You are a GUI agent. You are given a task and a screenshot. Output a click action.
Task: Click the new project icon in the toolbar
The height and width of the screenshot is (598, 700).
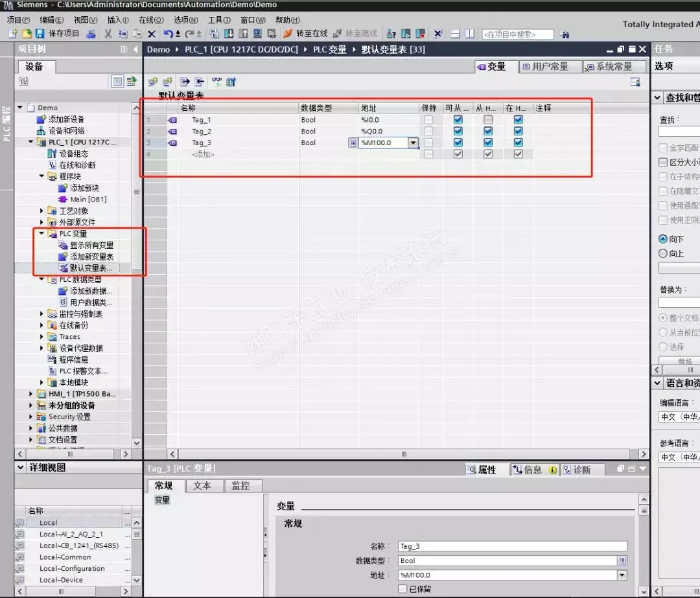(13, 34)
